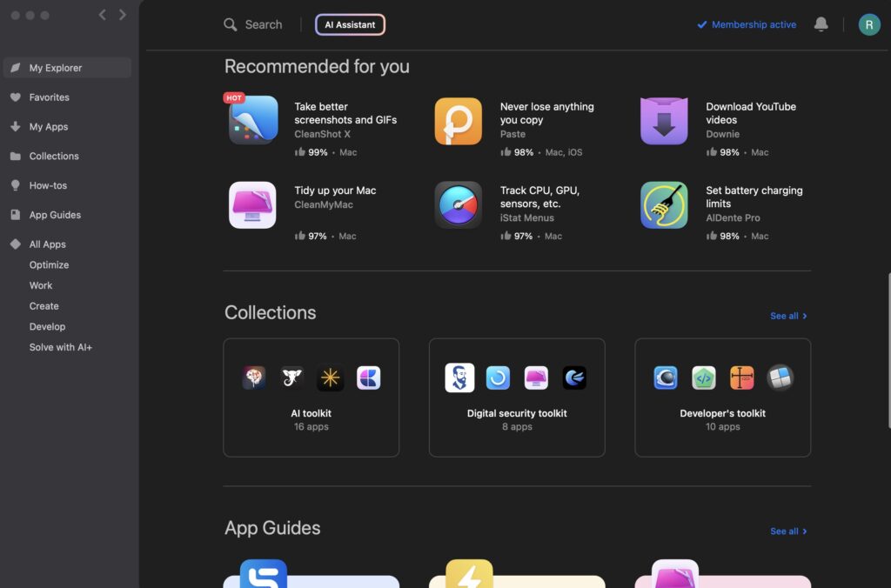Click the 99% rating for CleanShot X
Screen dimensions: 891x588
(x=312, y=152)
